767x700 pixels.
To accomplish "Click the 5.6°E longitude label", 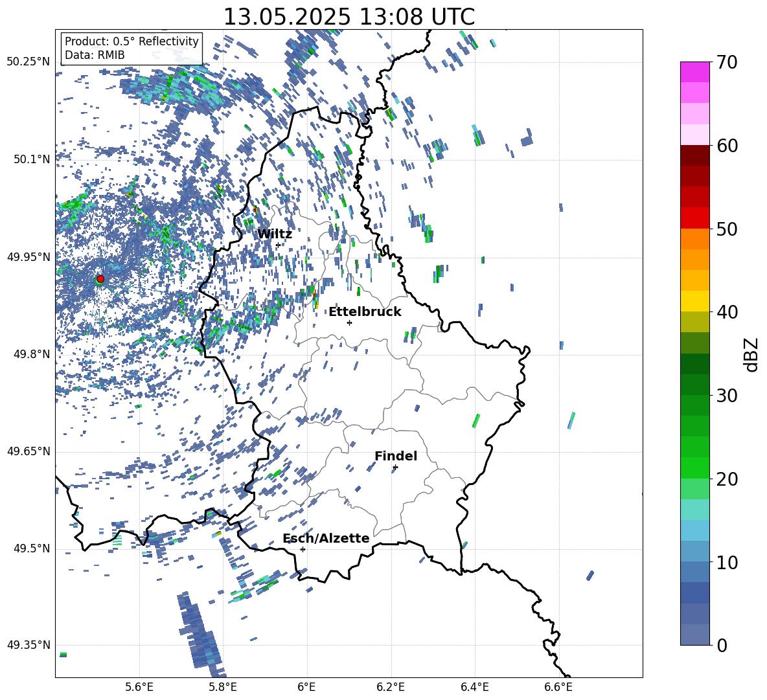I will click(x=139, y=687).
